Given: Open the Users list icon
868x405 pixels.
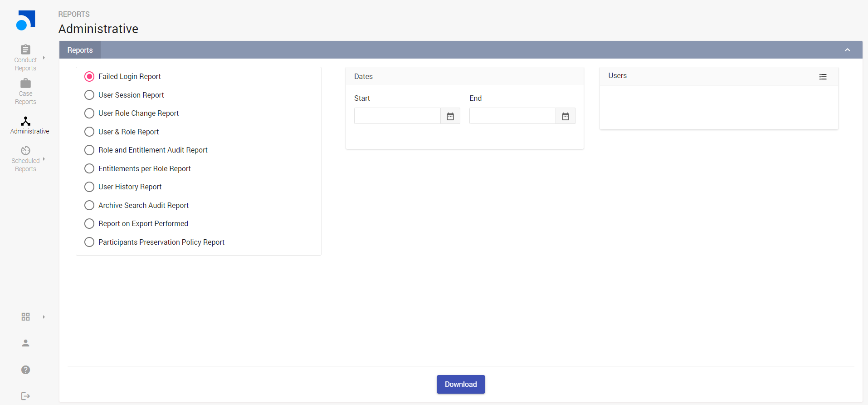Looking at the screenshot, I should [823, 77].
